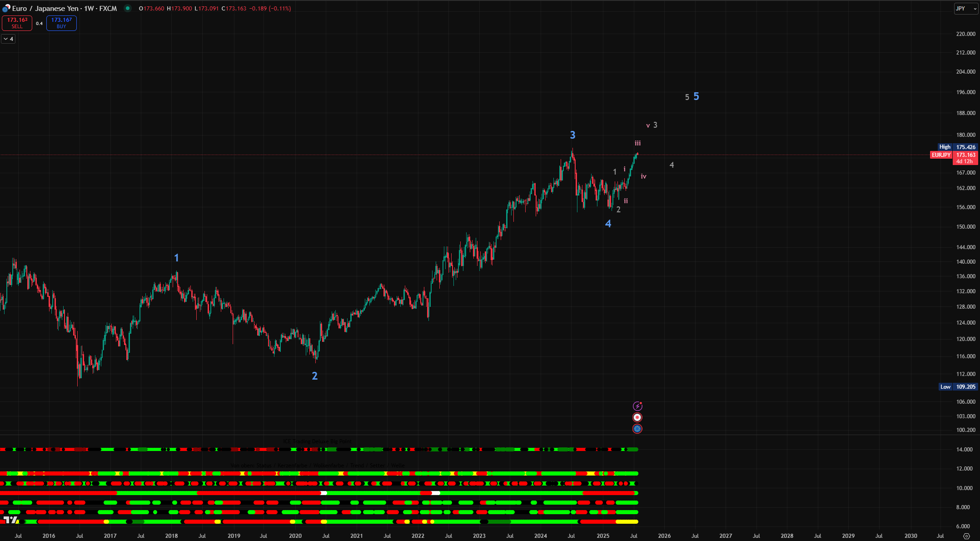The width and height of the screenshot is (980, 541).
Task: Click the green market status dot
Action: [x=128, y=8]
